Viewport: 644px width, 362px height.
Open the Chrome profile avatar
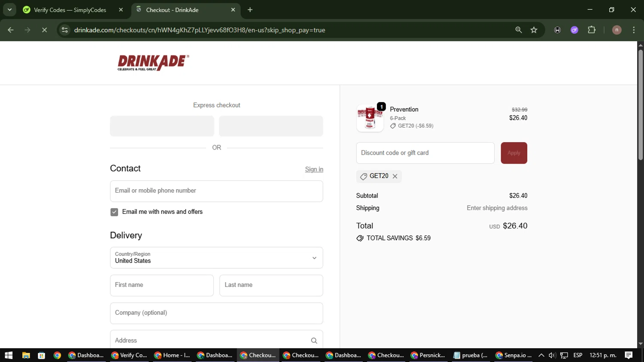[x=617, y=30]
